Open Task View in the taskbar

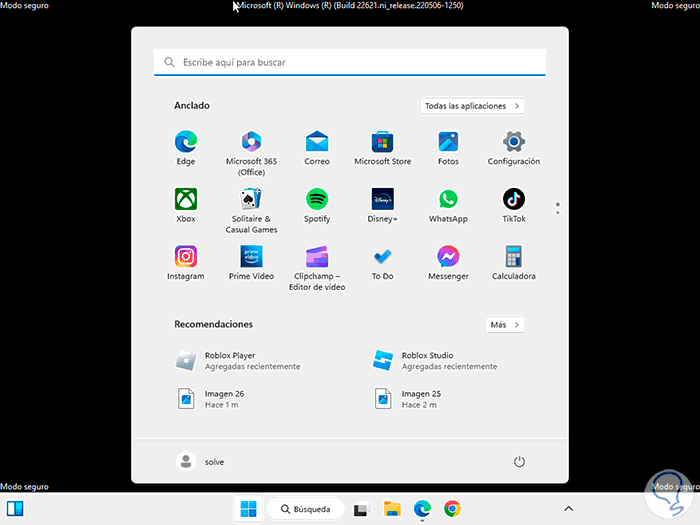(361, 509)
